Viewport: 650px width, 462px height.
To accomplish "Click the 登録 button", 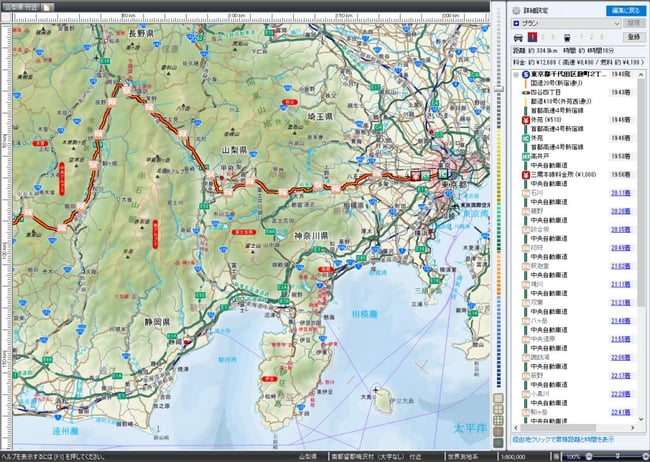I will (x=632, y=36).
